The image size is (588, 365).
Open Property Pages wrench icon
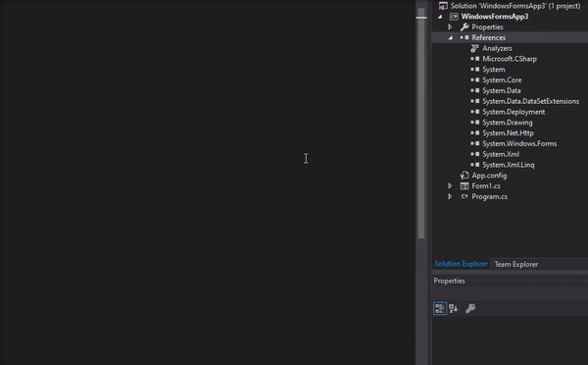(x=470, y=308)
